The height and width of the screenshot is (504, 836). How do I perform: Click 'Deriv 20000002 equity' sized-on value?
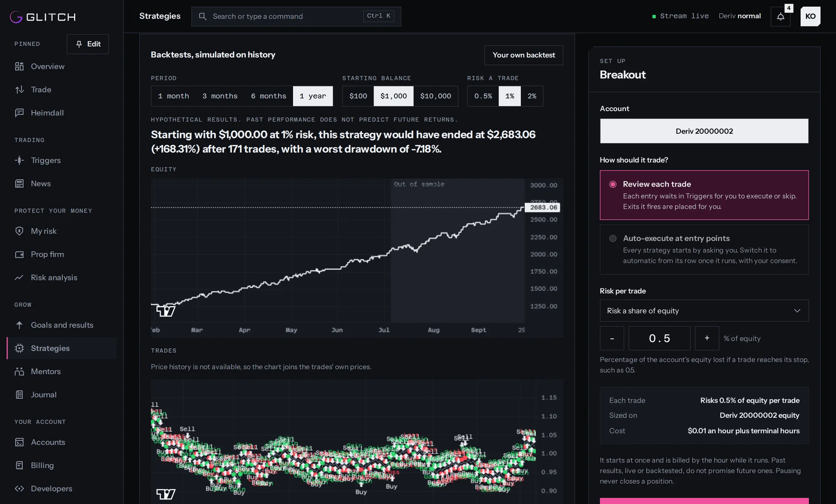[x=759, y=416]
